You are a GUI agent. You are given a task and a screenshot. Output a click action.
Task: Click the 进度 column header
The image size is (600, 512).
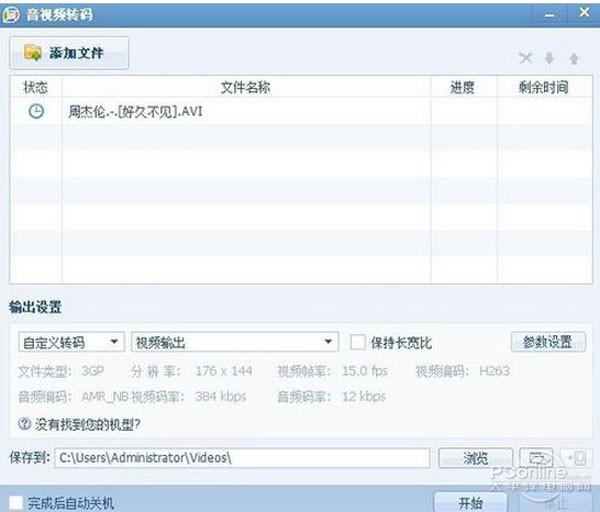click(462, 87)
